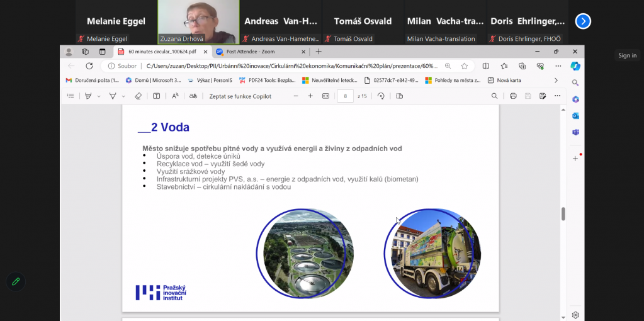
Task: Open Outlook in the Edge sidebar
Action: click(x=575, y=116)
